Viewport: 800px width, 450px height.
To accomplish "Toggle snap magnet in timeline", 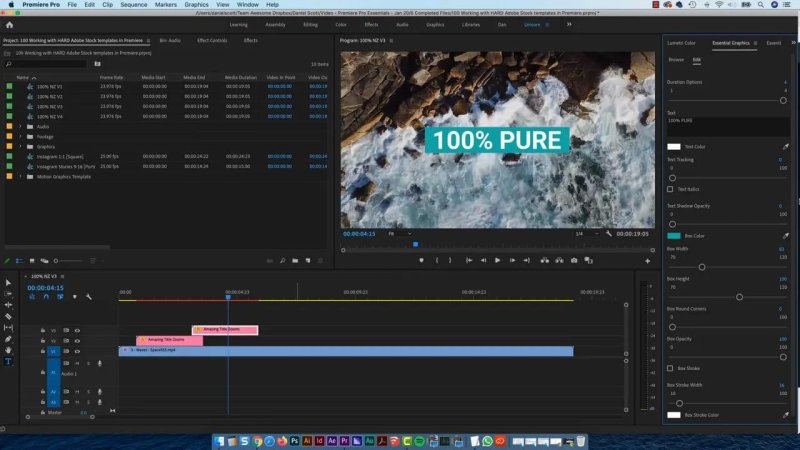I will tap(46, 297).
